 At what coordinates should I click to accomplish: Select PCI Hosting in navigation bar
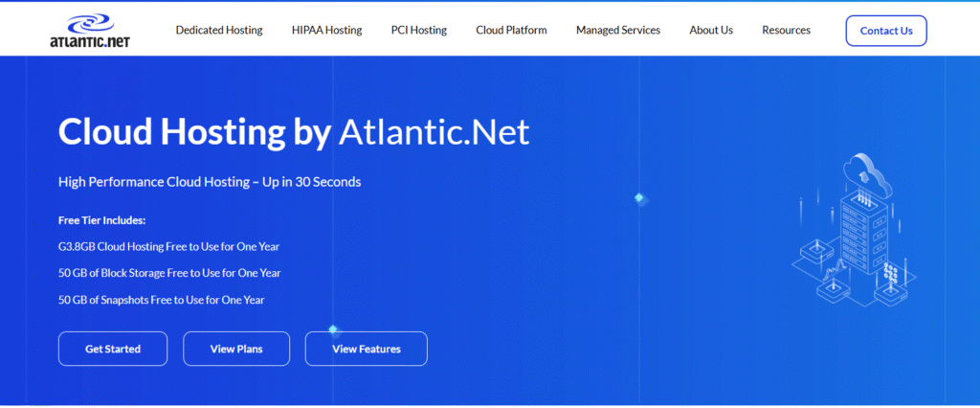point(418,31)
